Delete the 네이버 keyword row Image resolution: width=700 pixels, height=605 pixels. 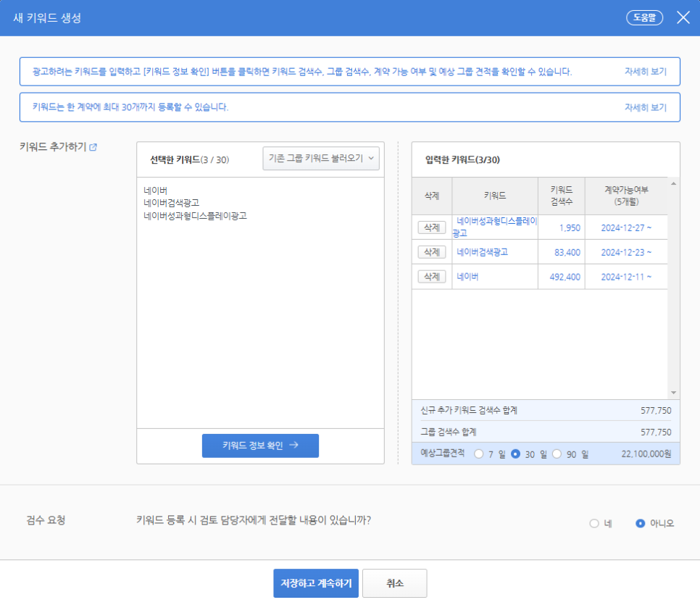[432, 276]
